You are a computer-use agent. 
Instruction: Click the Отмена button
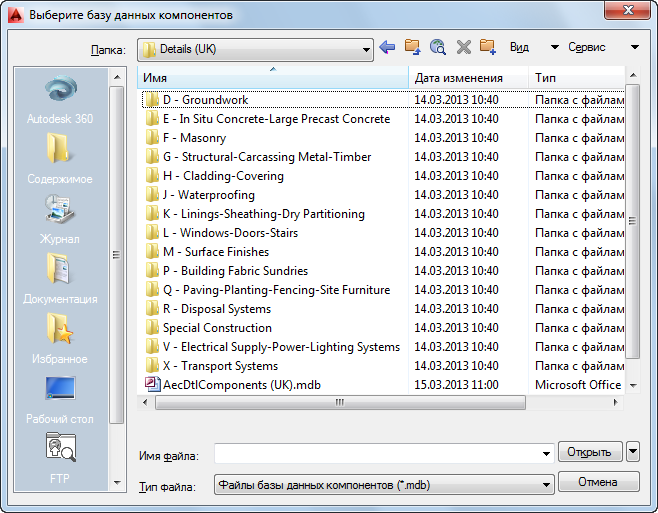(x=598, y=482)
